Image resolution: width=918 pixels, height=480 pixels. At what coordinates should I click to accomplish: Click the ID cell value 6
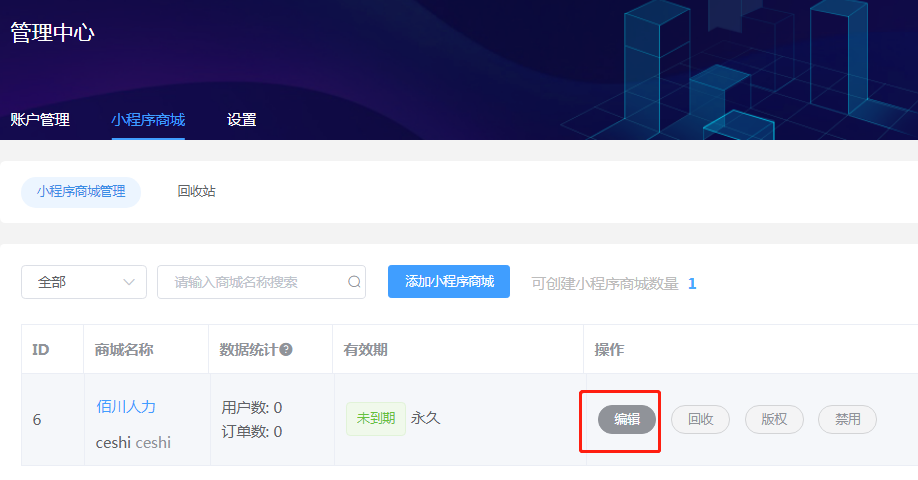click(x=37, y=420)
